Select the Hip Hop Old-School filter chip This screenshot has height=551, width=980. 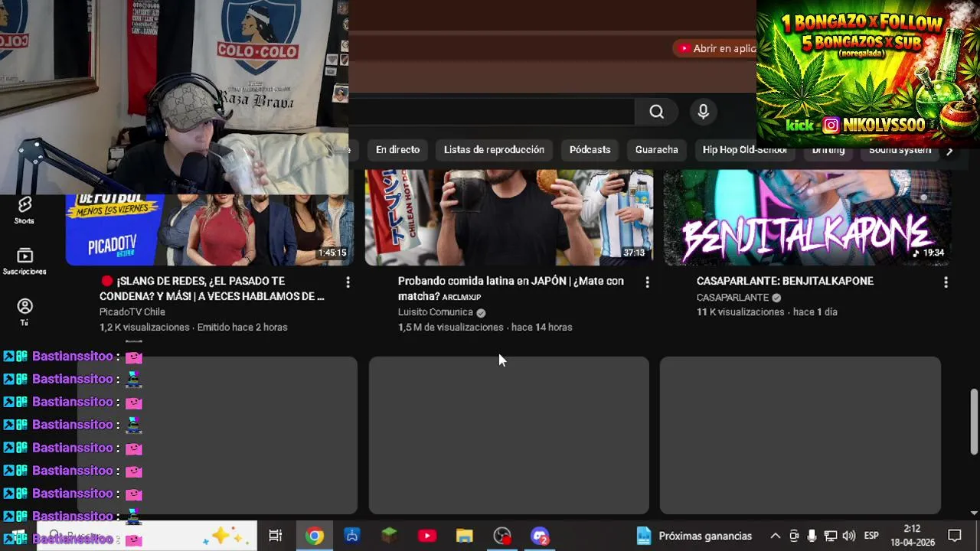744,150
